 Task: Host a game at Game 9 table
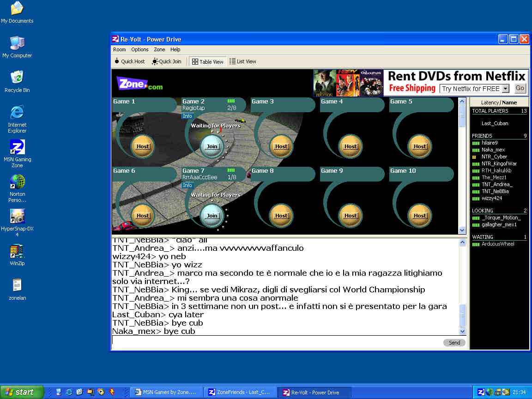351,216
